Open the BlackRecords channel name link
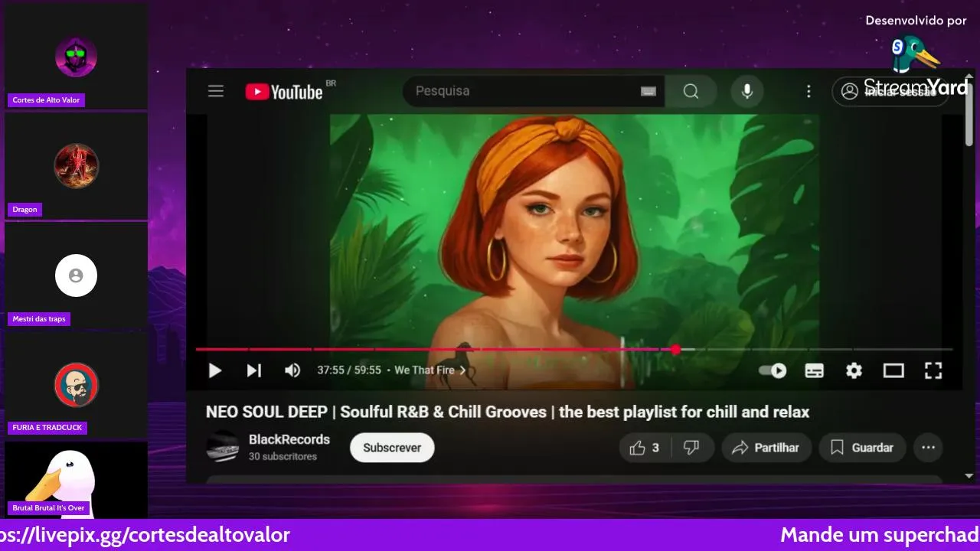This screenshot has height=551, width=980. pos(289,439)
